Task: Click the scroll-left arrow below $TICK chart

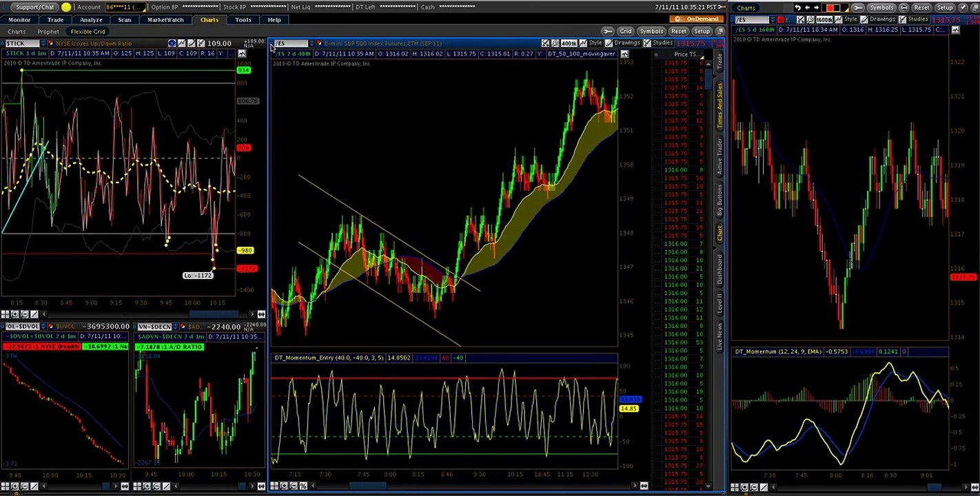Action: [x=44, y=314]
